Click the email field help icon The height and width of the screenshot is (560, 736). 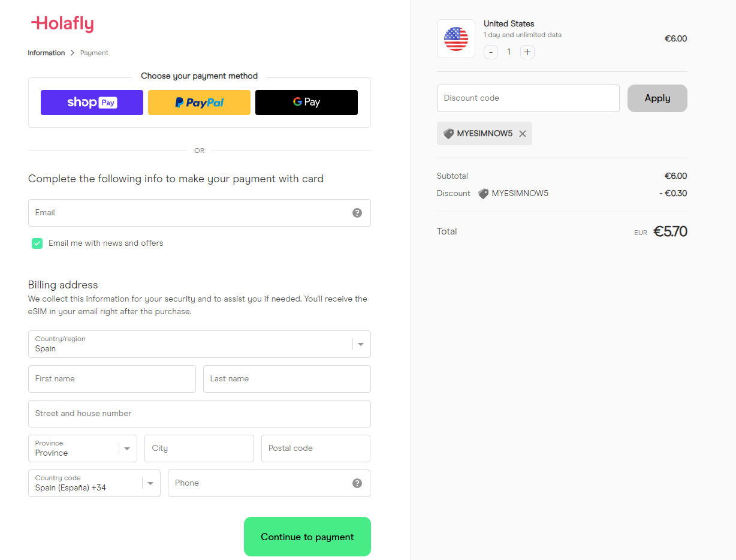pyautogui.click(x=357, y=213)
